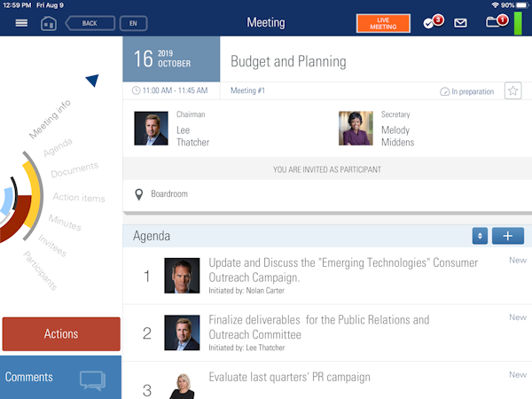
Task: Select Action items in the radial menu
Action: (x=79, y=198)
